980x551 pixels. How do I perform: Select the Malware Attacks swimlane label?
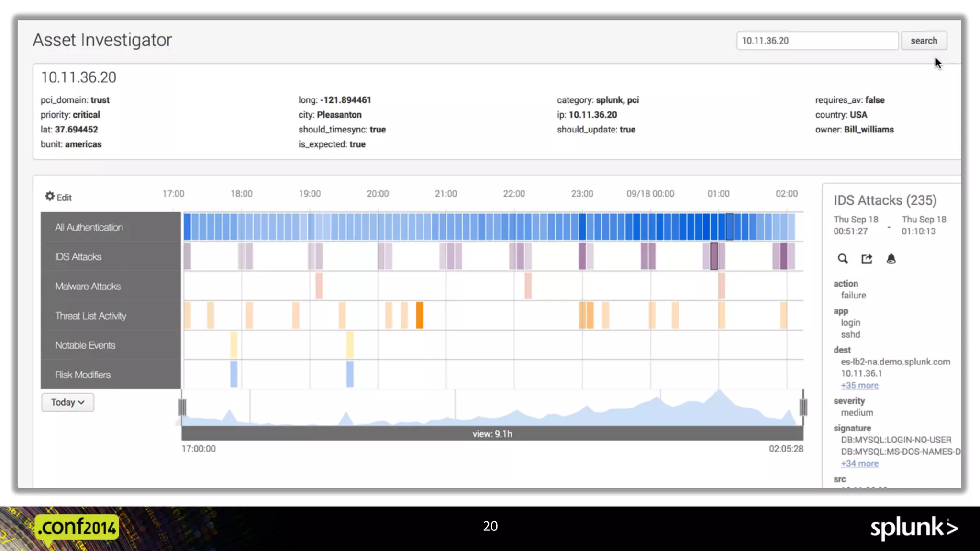pos(88,287)
